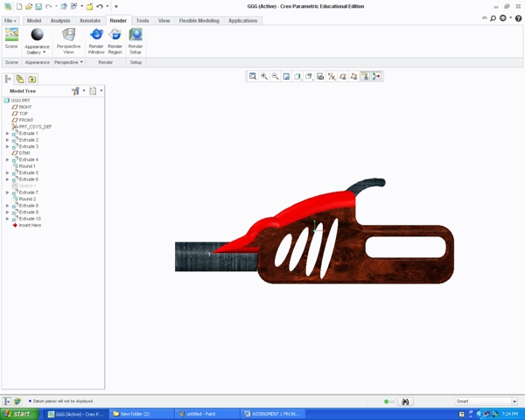Click the New file icon
This screenshot has height=420, width=525.
click(x=19, y=6)
